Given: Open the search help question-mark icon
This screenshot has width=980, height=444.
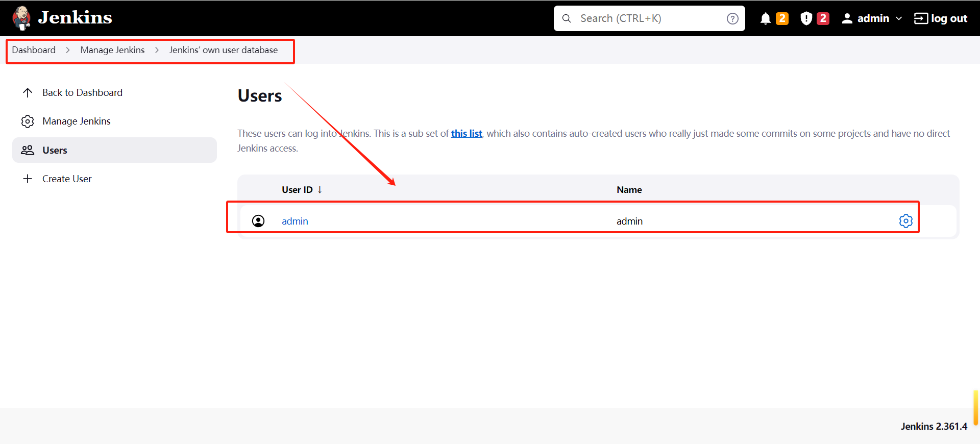Looking at the screenshot, I should 732,18.
